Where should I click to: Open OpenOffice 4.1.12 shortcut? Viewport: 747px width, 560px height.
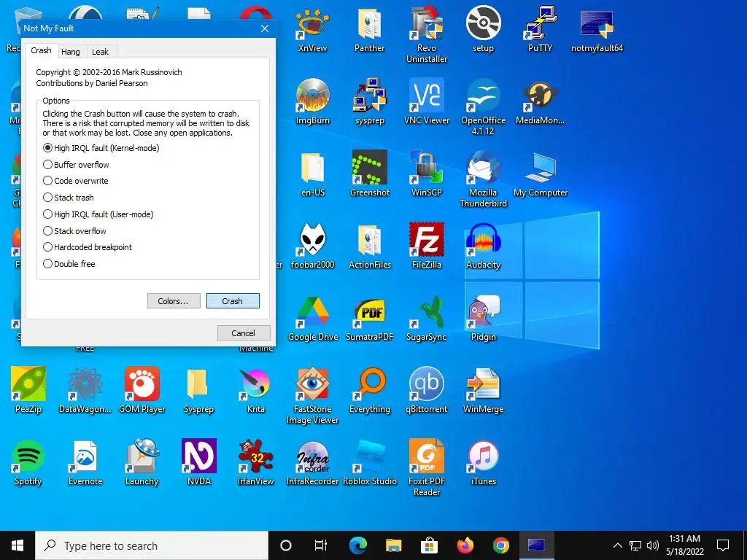point(483,106)
